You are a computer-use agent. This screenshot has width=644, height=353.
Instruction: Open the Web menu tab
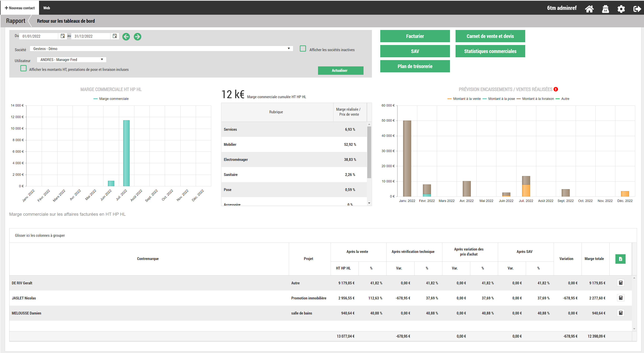click(x=46, y=8)
